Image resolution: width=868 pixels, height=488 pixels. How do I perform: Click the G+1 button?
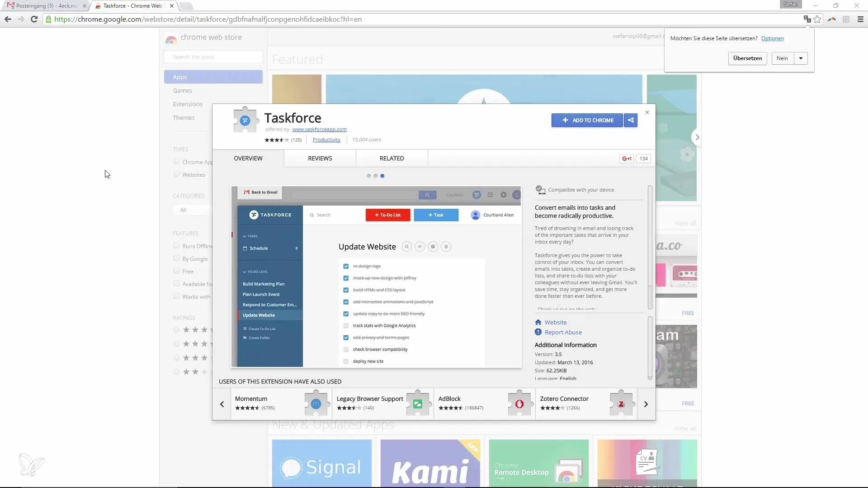(627, 159)
